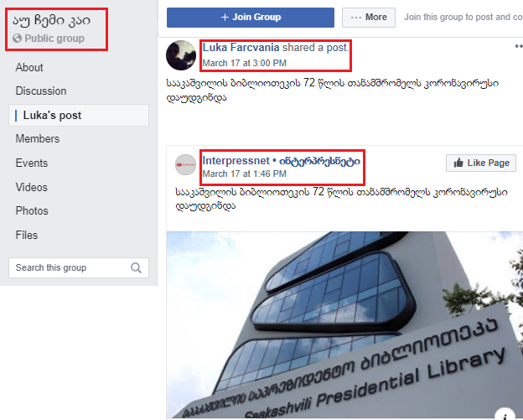Click the Public group globe icon

17,39
